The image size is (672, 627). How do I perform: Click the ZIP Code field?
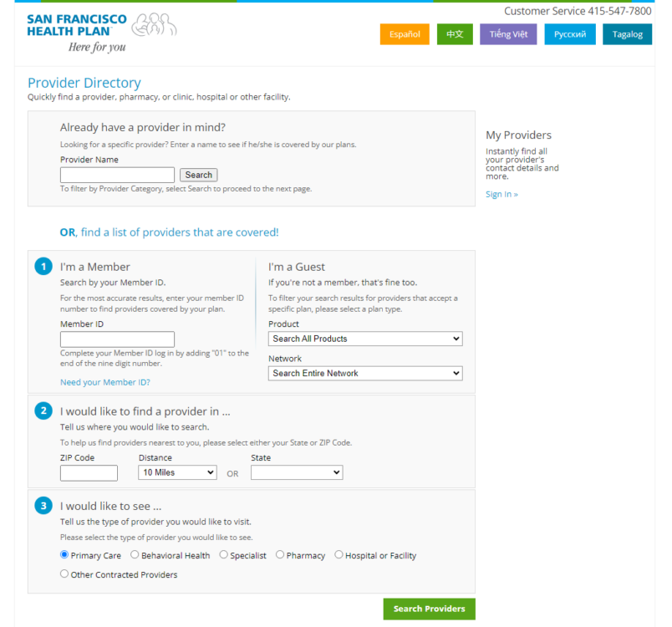[x=89, y=473]
